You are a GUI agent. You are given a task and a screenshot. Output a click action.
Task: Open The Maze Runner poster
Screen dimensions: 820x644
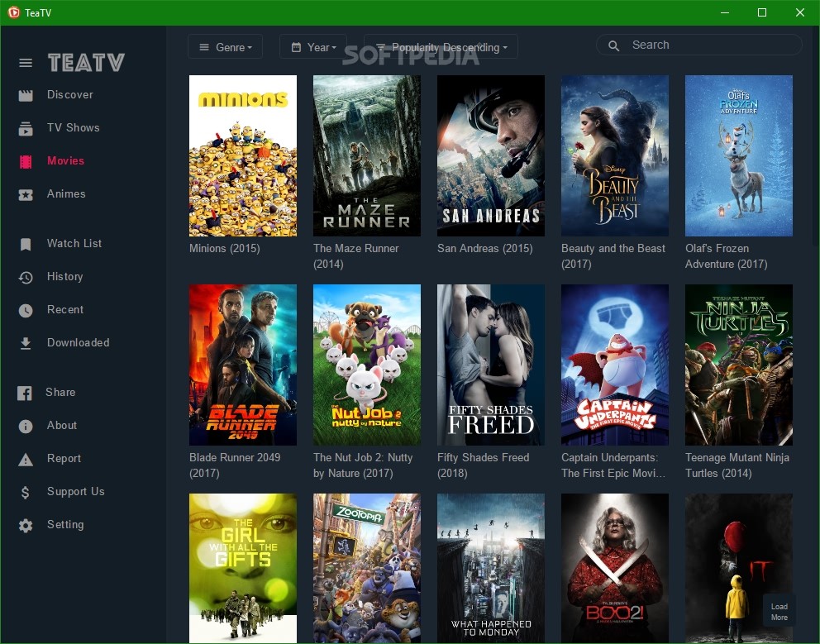366,155
